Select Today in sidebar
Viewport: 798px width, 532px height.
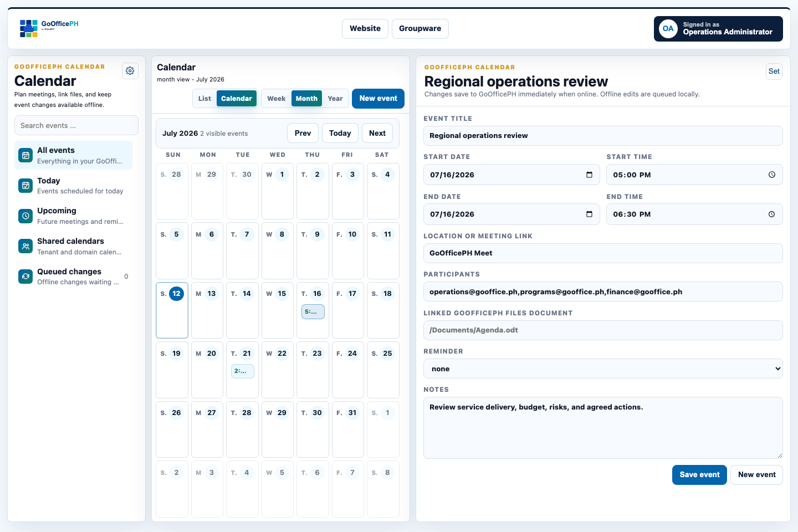(x=73, y=186)
